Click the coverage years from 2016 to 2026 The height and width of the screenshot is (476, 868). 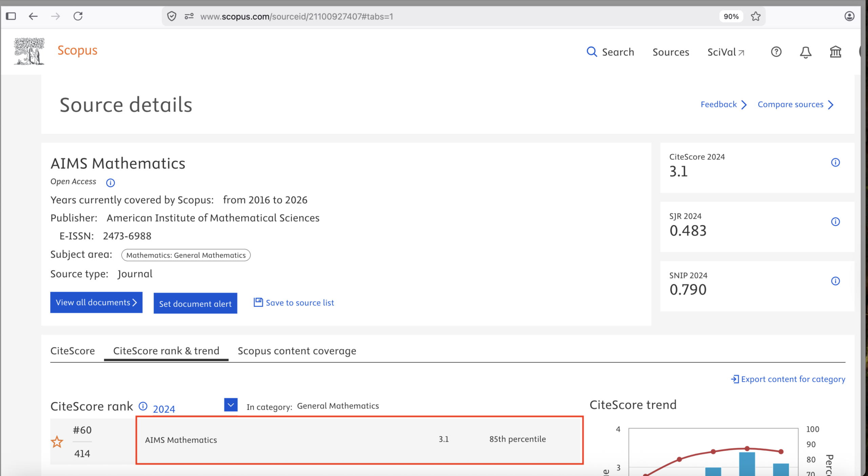[x=265, y=200]
